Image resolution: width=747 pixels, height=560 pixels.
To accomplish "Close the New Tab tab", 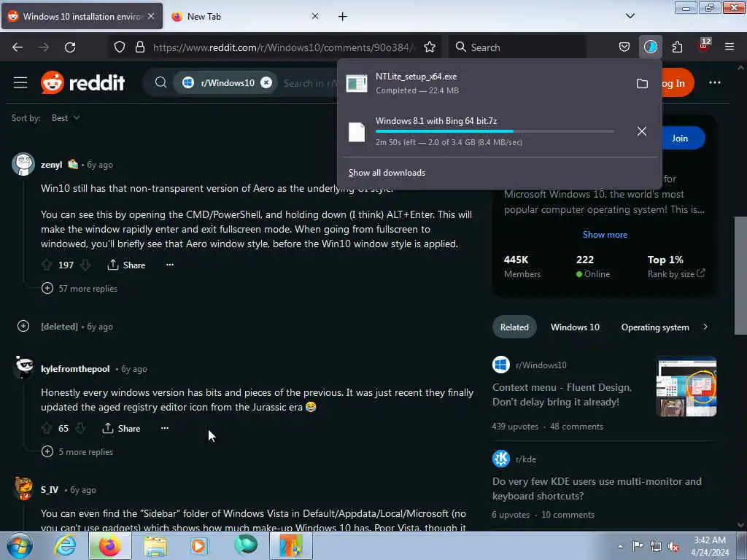I will tap(315, 16).
